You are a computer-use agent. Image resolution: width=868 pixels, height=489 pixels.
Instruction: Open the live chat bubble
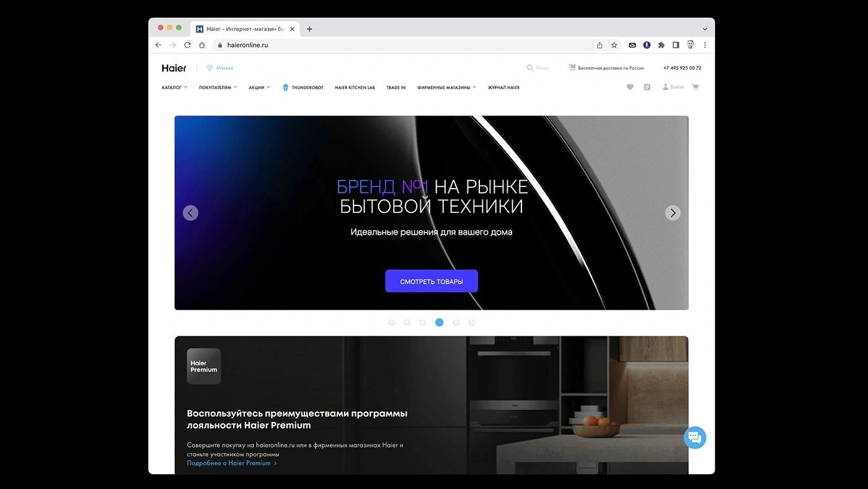pyautogui.click(x=695, y=437)
